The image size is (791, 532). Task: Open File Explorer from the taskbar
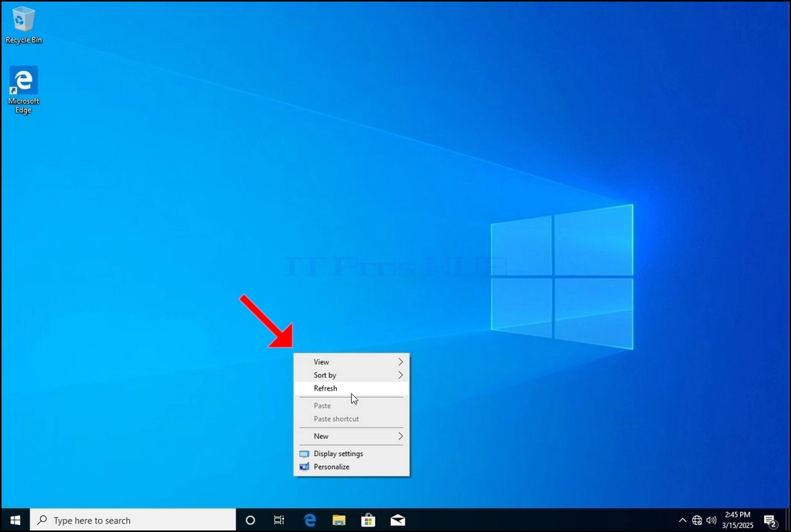339,520
